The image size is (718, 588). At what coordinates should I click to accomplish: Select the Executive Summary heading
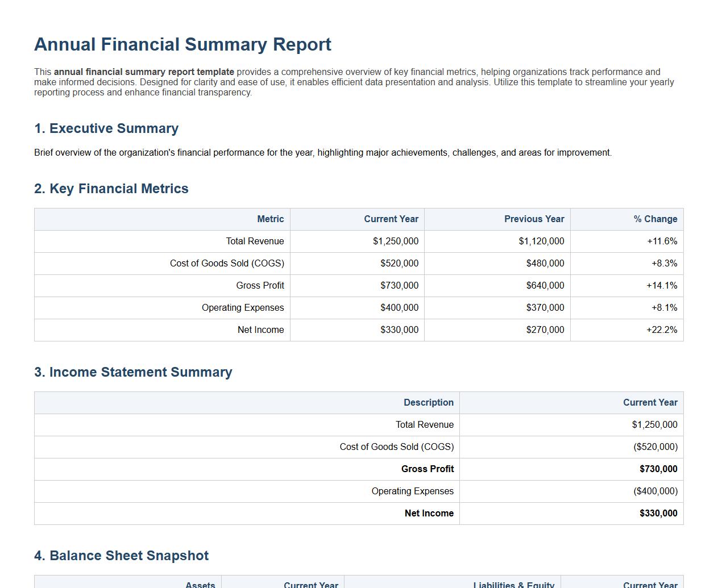coord(106,128)
